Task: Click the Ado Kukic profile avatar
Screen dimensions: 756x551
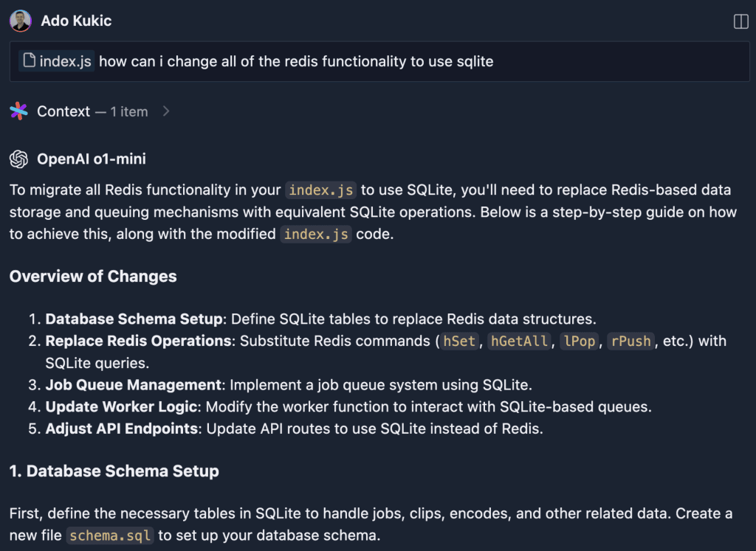Action: click(x=21, y=21)
